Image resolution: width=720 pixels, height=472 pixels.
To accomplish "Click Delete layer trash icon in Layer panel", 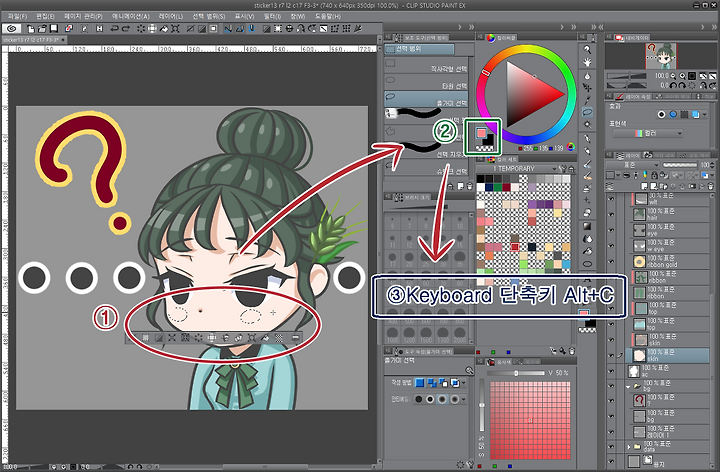I will point(710,186).
